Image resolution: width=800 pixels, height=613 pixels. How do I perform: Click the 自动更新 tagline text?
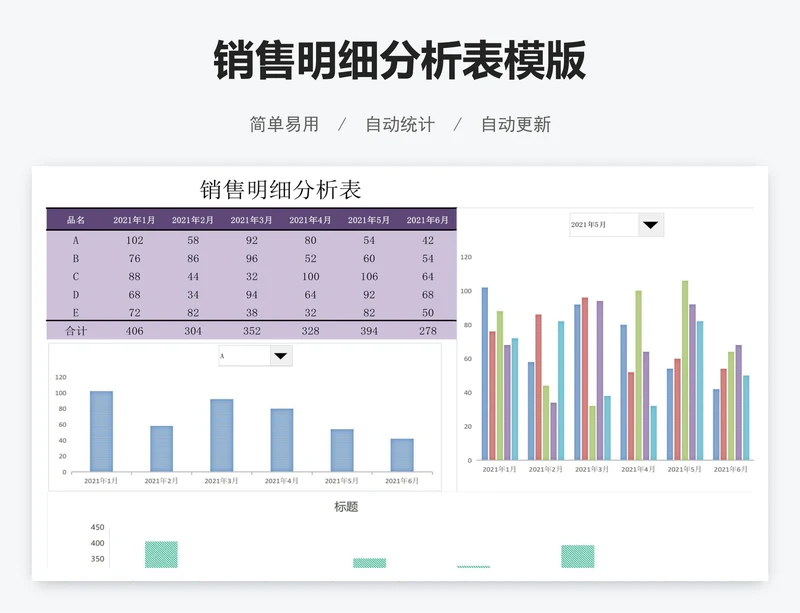coord(516,125)
